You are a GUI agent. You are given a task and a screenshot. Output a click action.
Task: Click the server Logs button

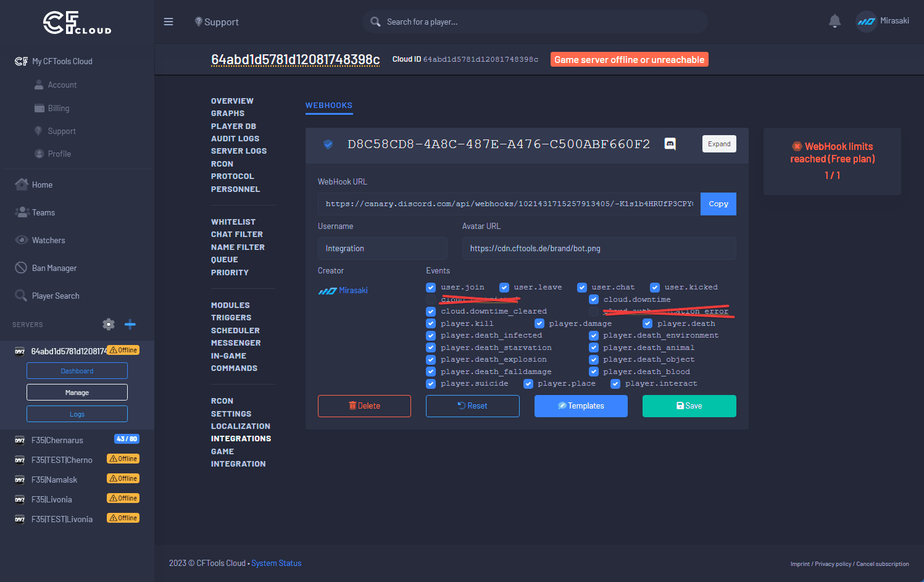coord(77,414)
